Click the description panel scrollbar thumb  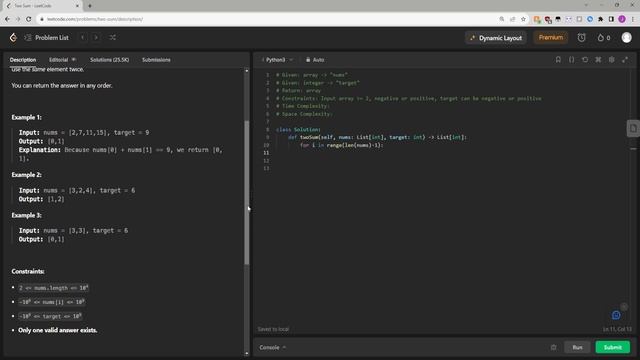tap(247, 193)
